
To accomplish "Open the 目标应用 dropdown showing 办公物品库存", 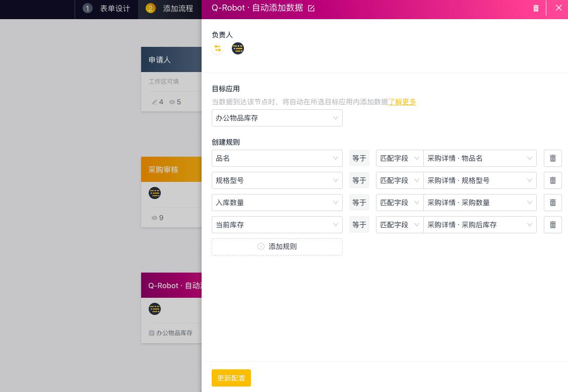I will (x=277, y=118).
